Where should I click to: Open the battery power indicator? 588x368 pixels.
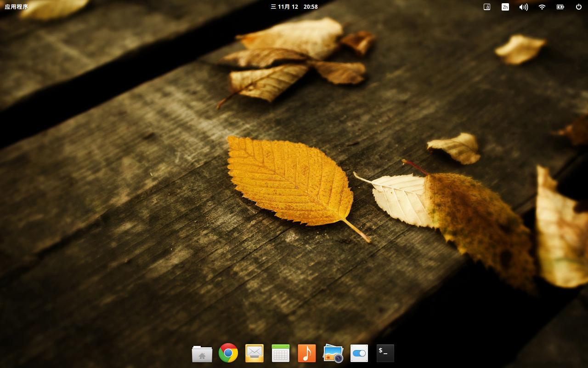(x=560, y=7)
